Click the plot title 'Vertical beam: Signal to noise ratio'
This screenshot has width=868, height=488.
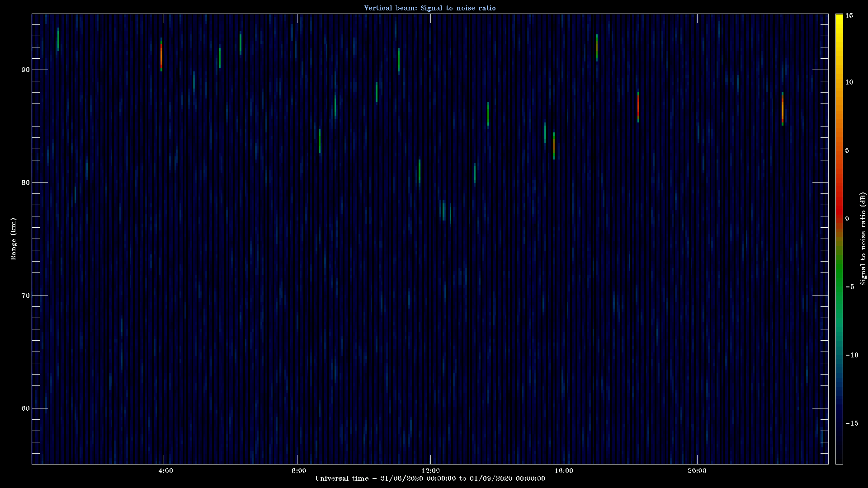coord(430,8)
